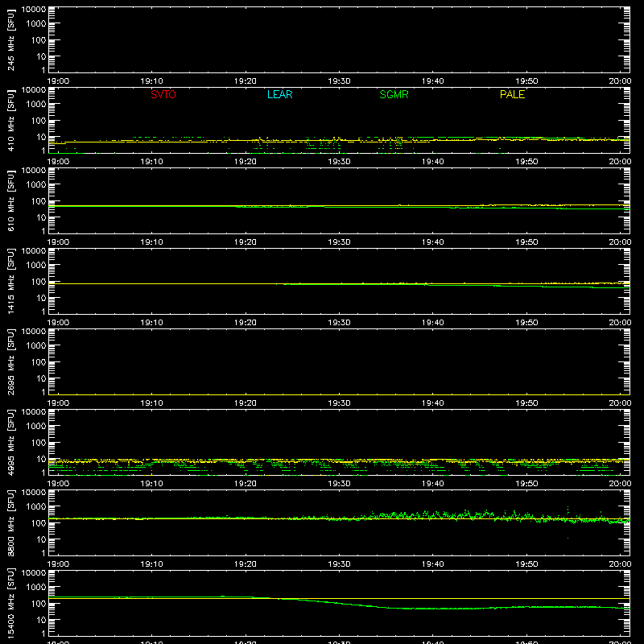
Task: Click the 19:10 time label under 410 MHz panel
Action: point(152,162)
